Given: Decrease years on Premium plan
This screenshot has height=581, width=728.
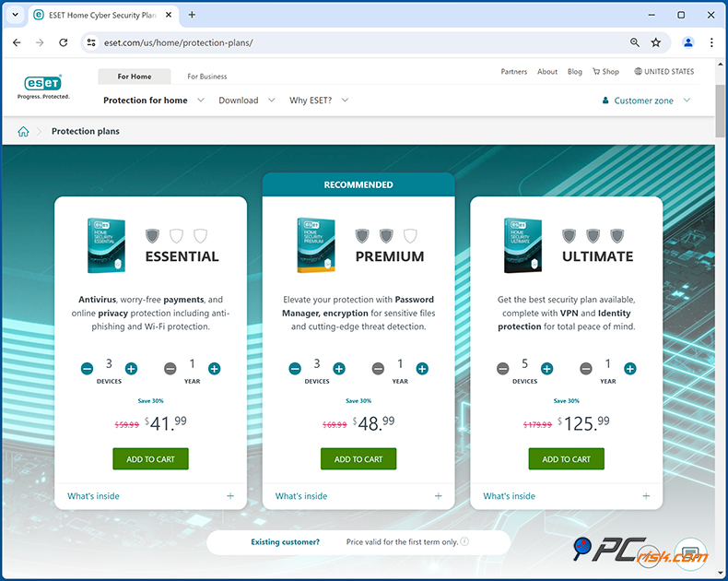Looking at the screenshot, I should [x=378, y=369].
